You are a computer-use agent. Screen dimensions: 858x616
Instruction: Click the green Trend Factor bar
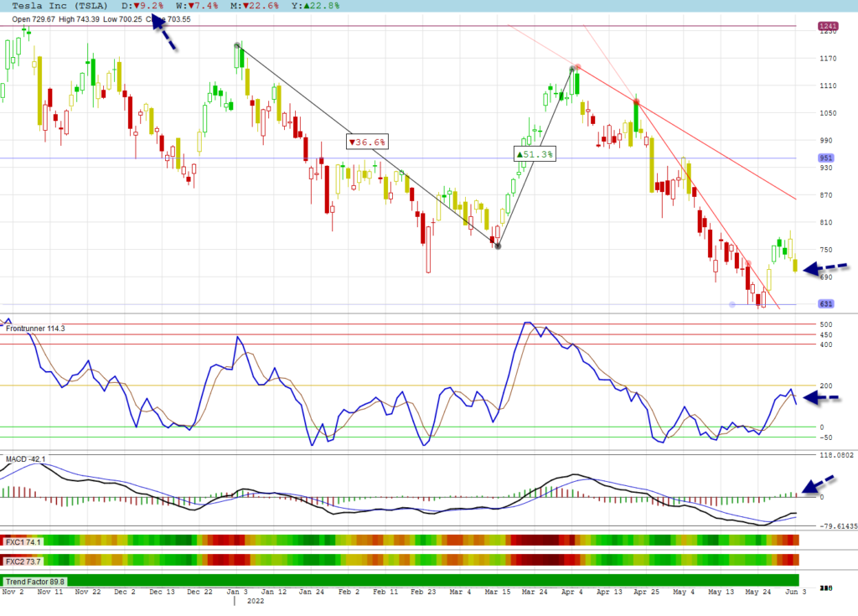(400, 581)
